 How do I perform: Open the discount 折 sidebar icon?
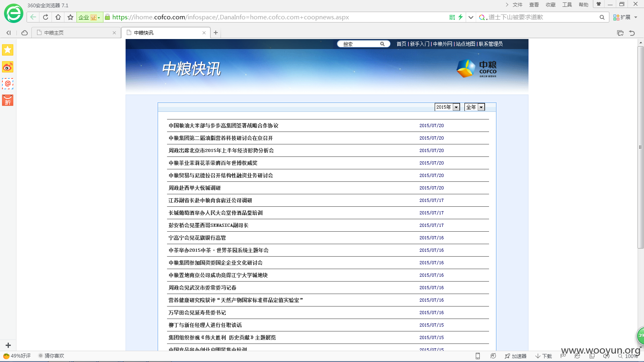pos(8,100)
